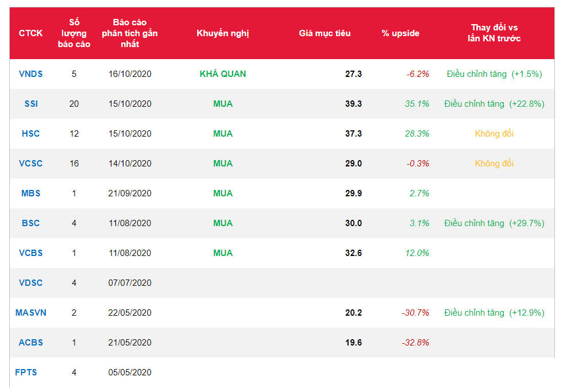
Task: Click the Báo cáo phân tích gần nhất header
Action: (130, 33)
